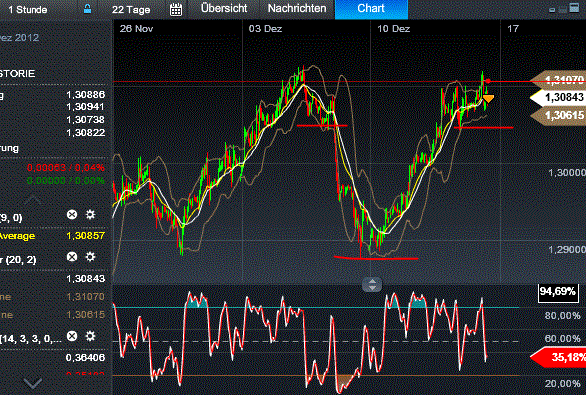Open stochastic [14, 3, 3] settings gear
Screen dimensions: 586x395
pos(90,336)
